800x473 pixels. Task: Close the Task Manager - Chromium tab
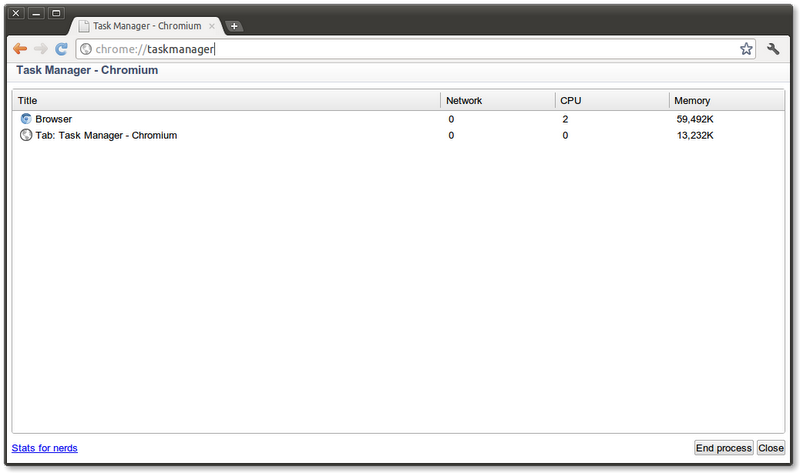(212, 26)
